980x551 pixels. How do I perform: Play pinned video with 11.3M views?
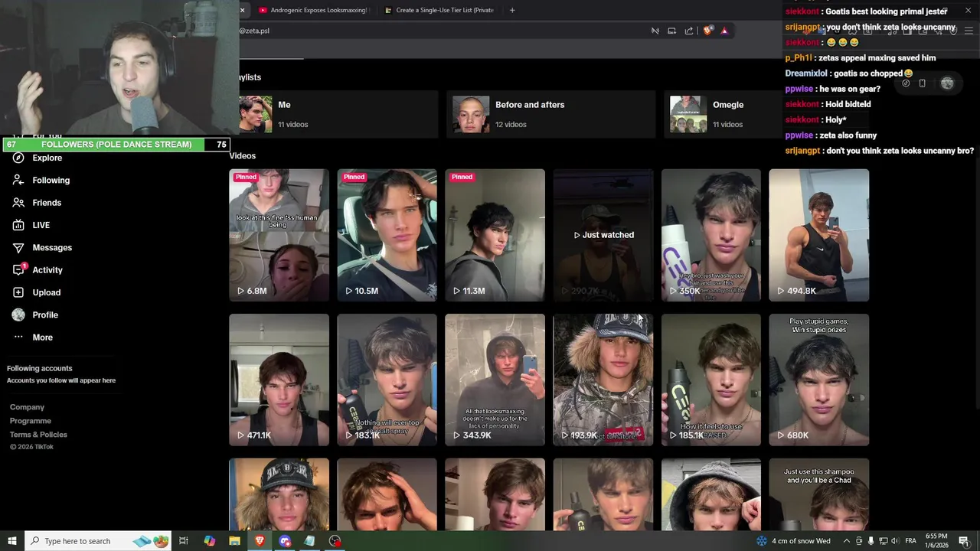[495, 235]
